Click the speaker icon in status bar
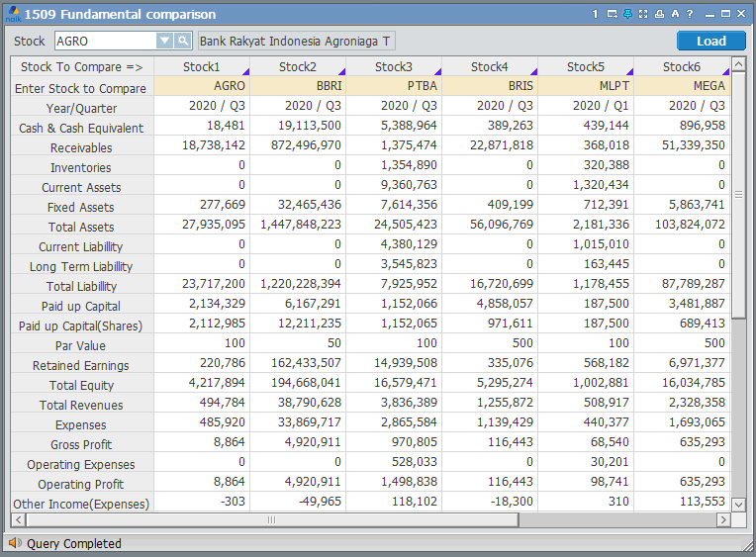 14,543
